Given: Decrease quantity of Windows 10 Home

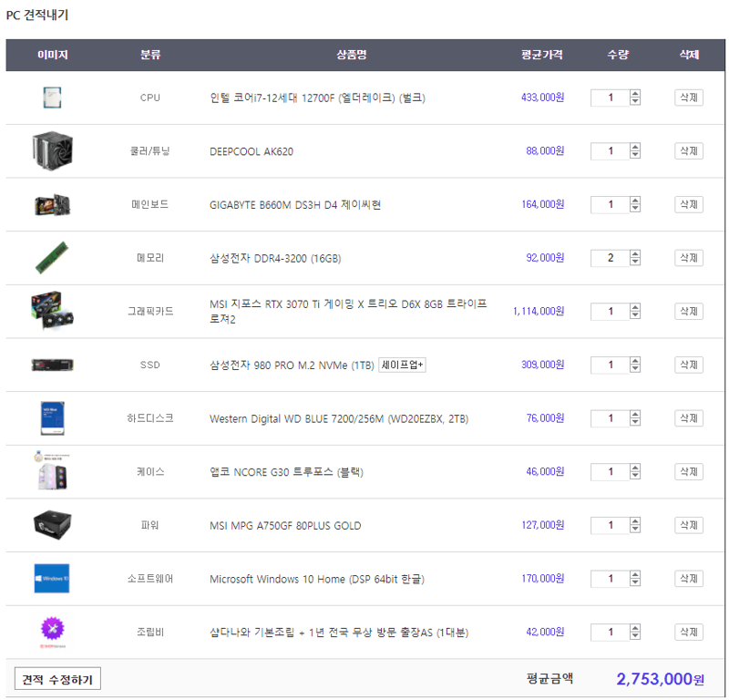Looking at the screenshot, I should coord(634,582).
